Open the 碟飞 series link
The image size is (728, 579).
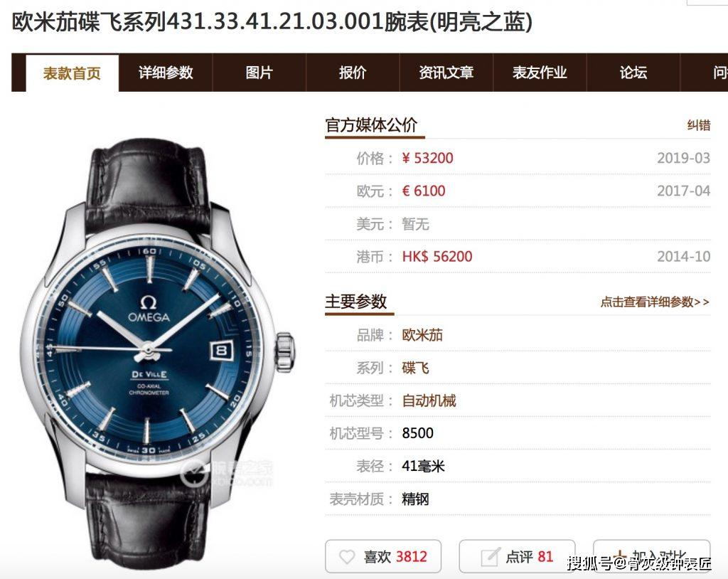click(x=415, y=368)
